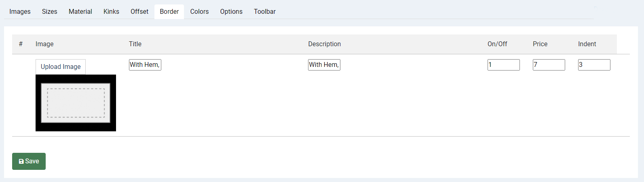Select the Offset tab
Screen dimensions: 644x182
[139, 11]
